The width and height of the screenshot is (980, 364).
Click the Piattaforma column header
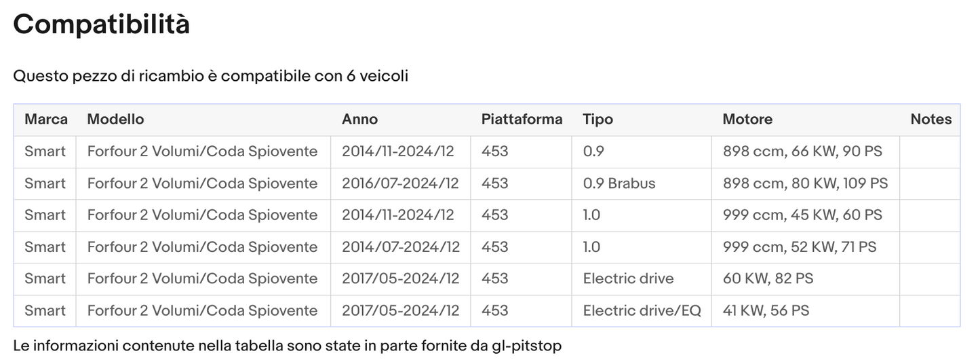coord(522,120)
